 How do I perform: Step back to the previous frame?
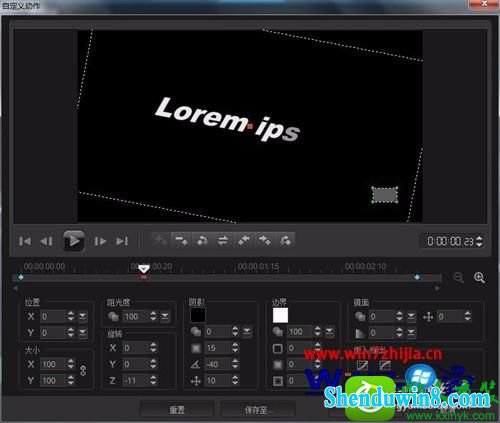click(46, 241)
